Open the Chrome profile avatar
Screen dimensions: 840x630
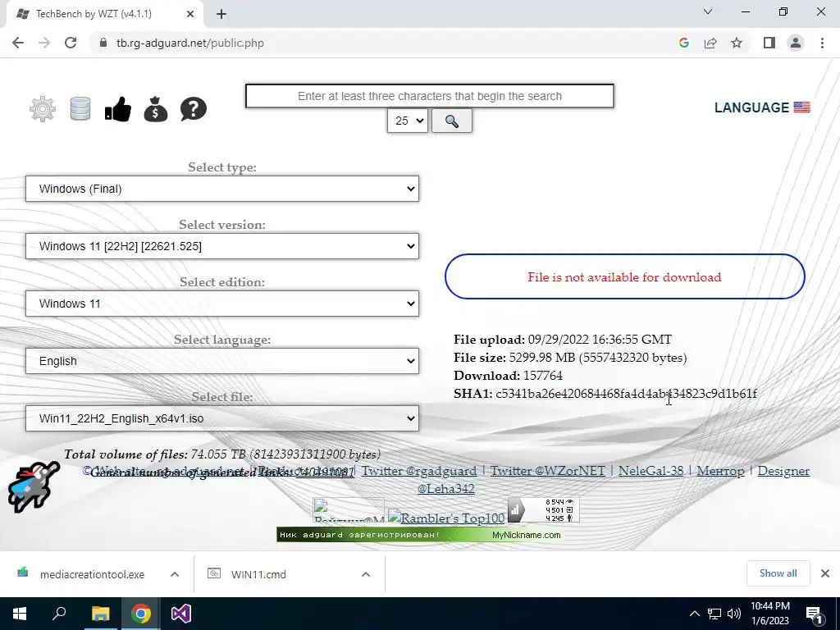point(796,43)
